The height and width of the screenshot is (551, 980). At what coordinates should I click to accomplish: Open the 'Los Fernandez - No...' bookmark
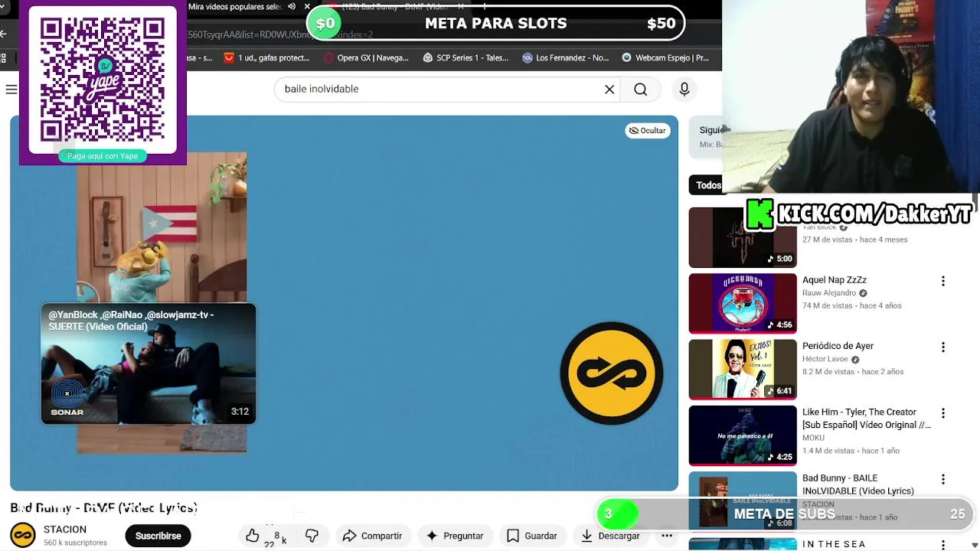point(565,57)
